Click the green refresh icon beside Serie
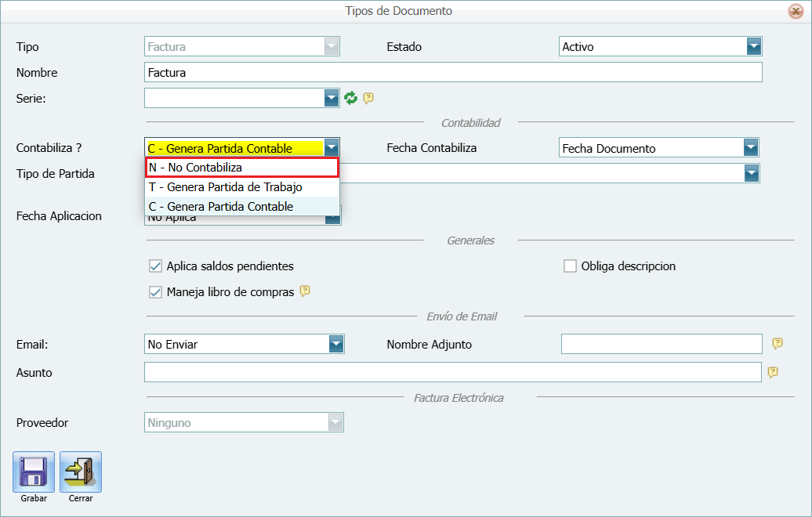 click(351, 98)
